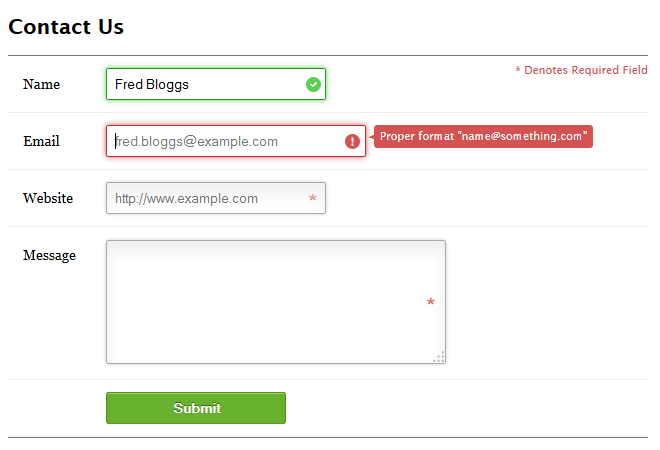Click the Message label
This screenshot has width=660, height=450.
click(x=49, y=255)
